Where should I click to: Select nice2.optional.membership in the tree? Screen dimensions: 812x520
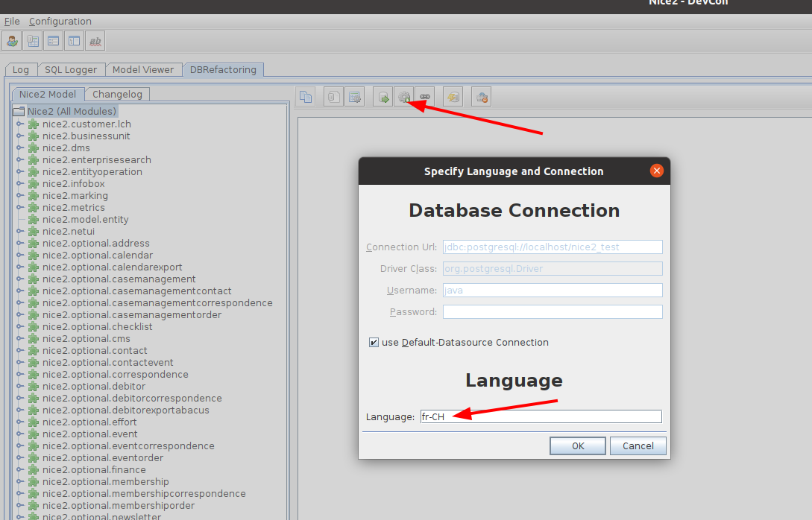tap(106, 482)
